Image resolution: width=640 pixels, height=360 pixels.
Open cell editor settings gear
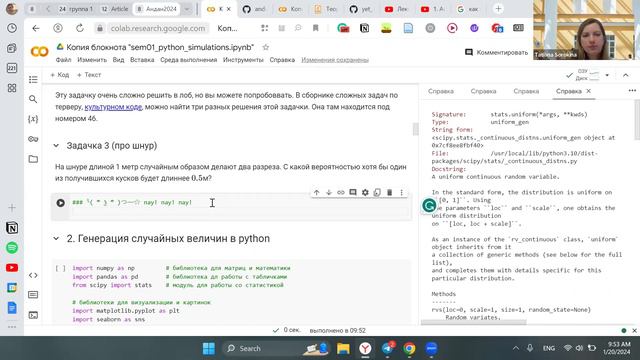click(x=365, y=192)
